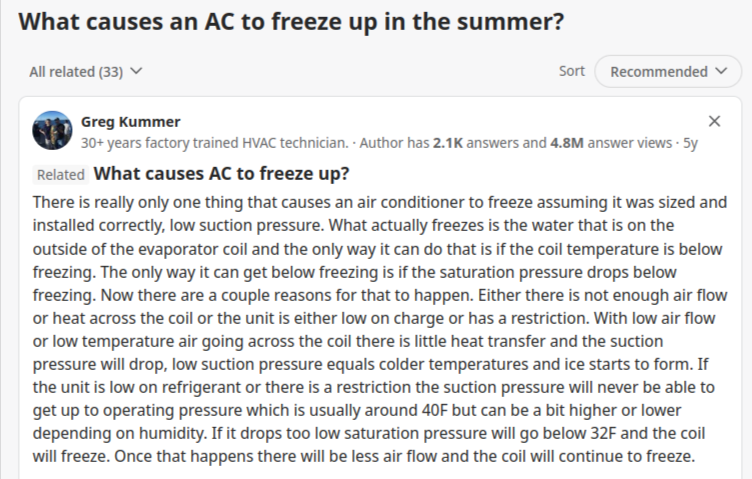Click the chevron arrow inside Recommended box
This screenshot has height=479, width=752.
pos(721,71)
